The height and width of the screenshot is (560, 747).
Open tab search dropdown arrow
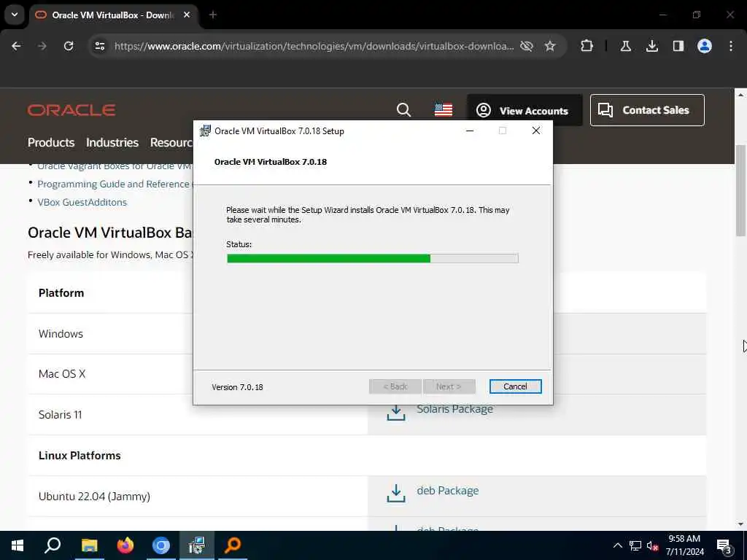[15, 15]
